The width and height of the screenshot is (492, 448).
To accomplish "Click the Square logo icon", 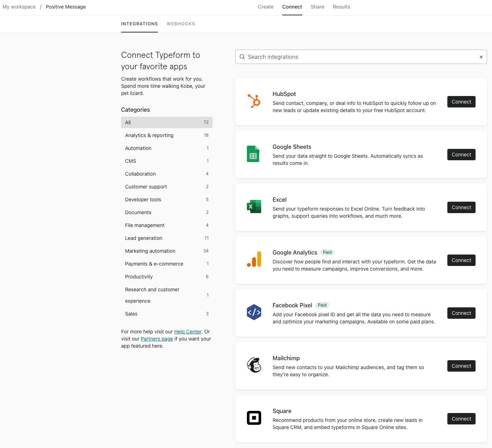I will pyautogui.click(x=254, y=418).
